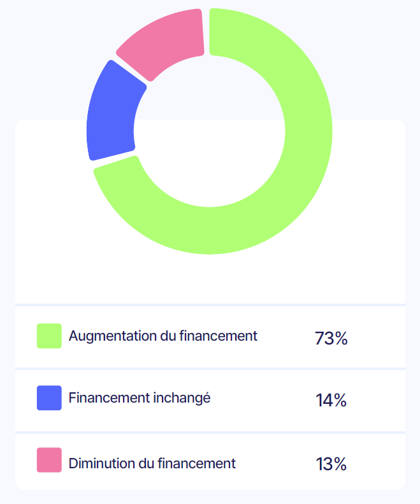Viewport: 420px width, 504px height.
Task: Select the 14% value
Action: click(331, 401)
